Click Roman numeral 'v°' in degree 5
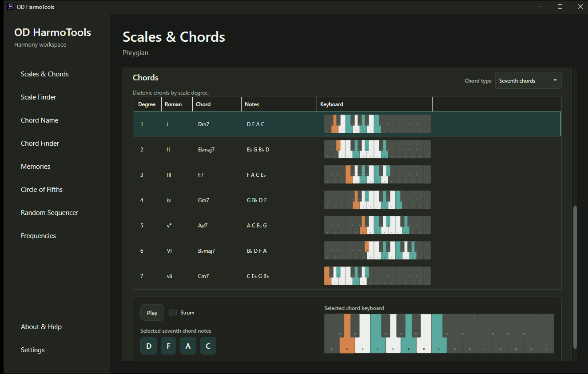The width and height of the screenshot is (588, 374). tap(169, 226)
